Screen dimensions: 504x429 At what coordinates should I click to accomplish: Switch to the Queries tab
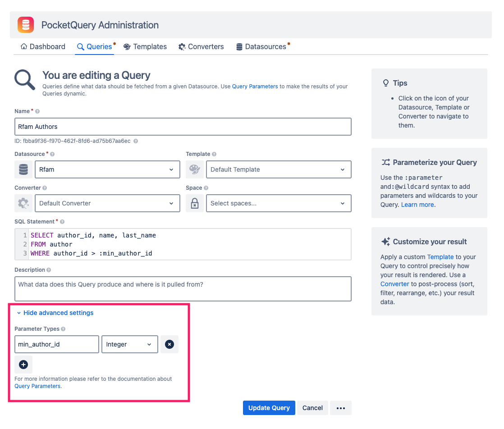pos(95,46)
